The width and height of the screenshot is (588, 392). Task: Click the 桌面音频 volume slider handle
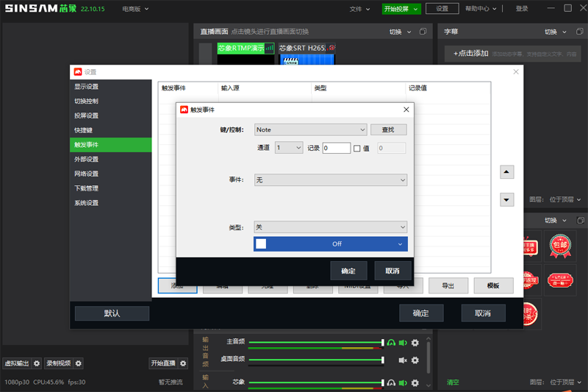tap(382, 360)
